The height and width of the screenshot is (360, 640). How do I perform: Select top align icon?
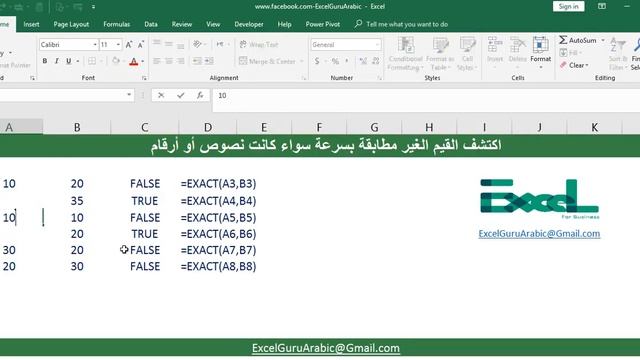157,44
